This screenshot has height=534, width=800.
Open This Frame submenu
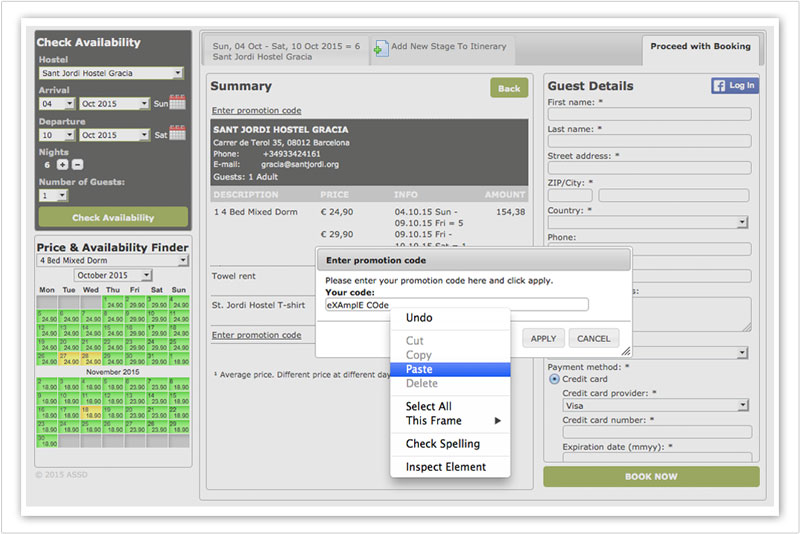(450, 421)
